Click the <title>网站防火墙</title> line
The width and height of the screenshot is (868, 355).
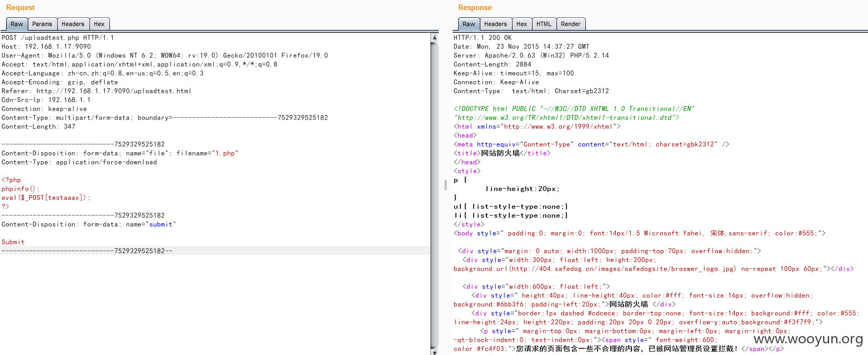coord(502,153)
